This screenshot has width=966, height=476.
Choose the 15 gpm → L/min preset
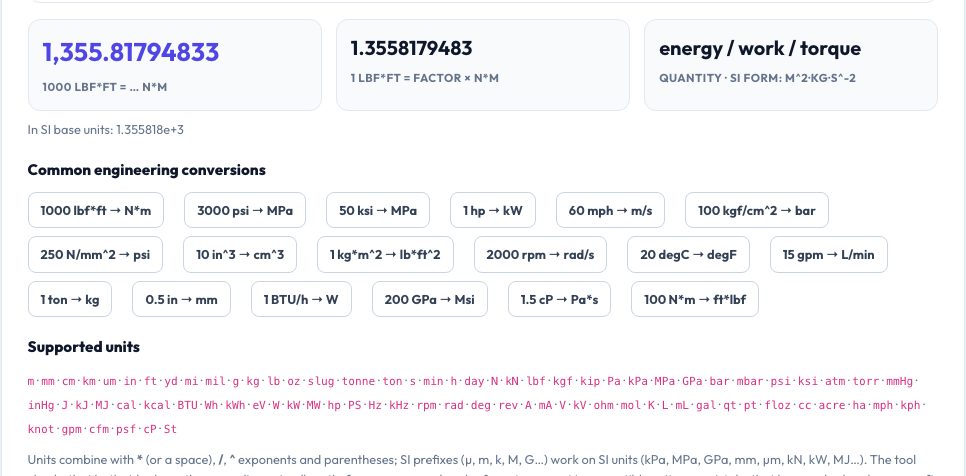point(829,254)
